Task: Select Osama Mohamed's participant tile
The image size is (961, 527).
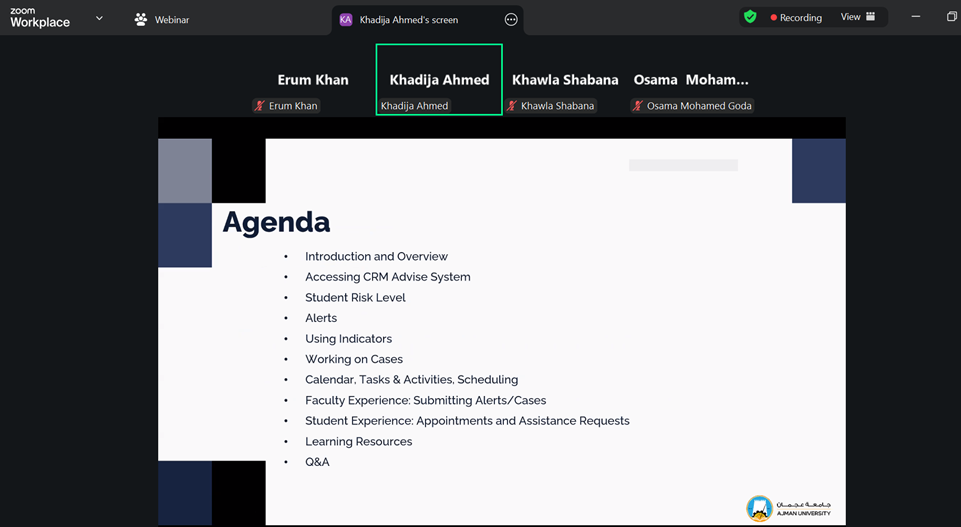Action: [691, 81]
